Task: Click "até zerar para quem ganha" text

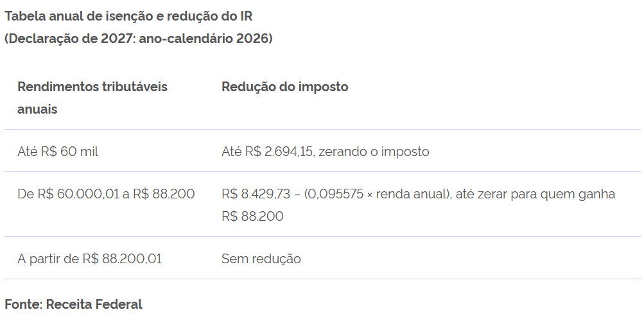Action: click(538, 194)
